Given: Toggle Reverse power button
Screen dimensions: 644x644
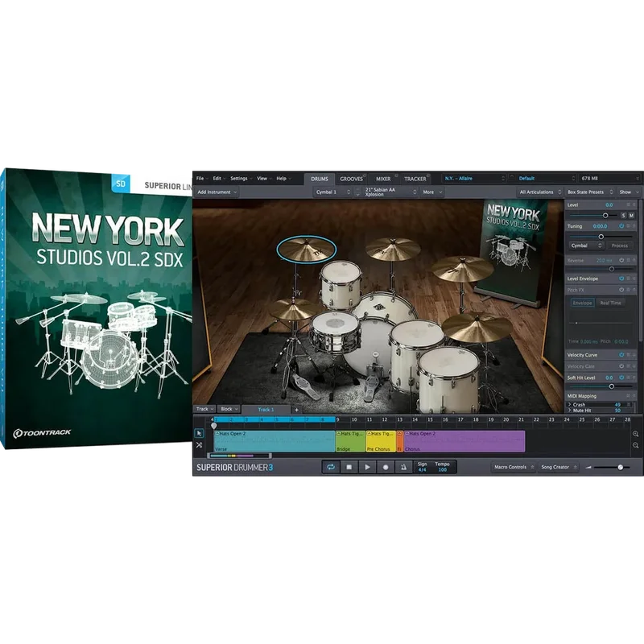Looking at the screenshot, I should click(621, 260).
